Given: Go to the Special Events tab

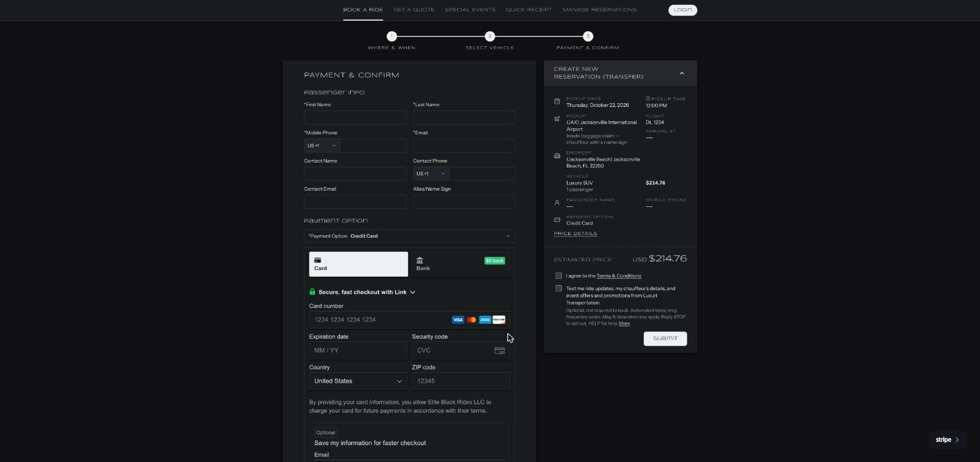Looking at the screenshot, I should coord(470,10).
